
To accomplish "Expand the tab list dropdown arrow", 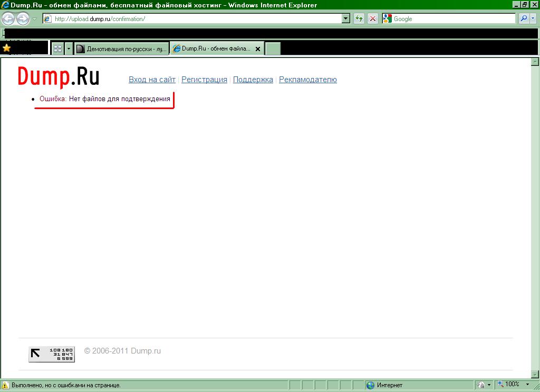I will [69, 48].
